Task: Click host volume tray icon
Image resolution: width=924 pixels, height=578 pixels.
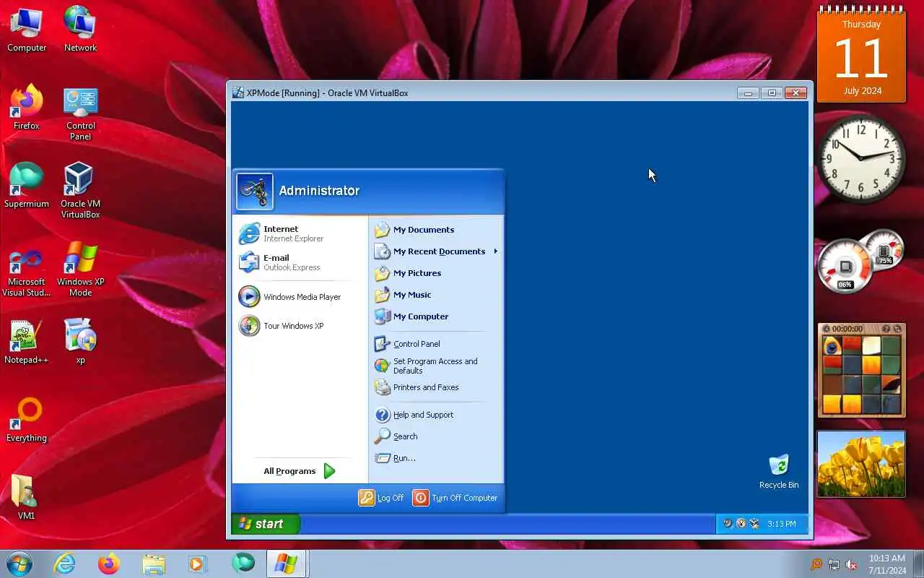Action: 852,564
